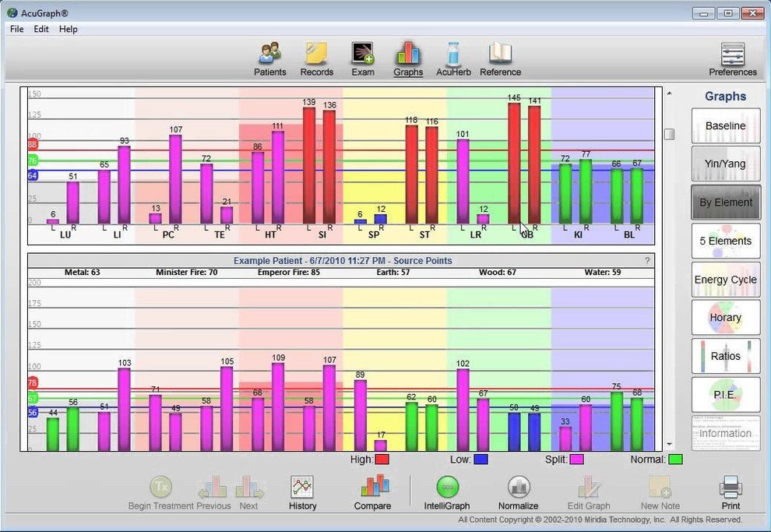Click the scrollbar down arrow

point(669,445)
